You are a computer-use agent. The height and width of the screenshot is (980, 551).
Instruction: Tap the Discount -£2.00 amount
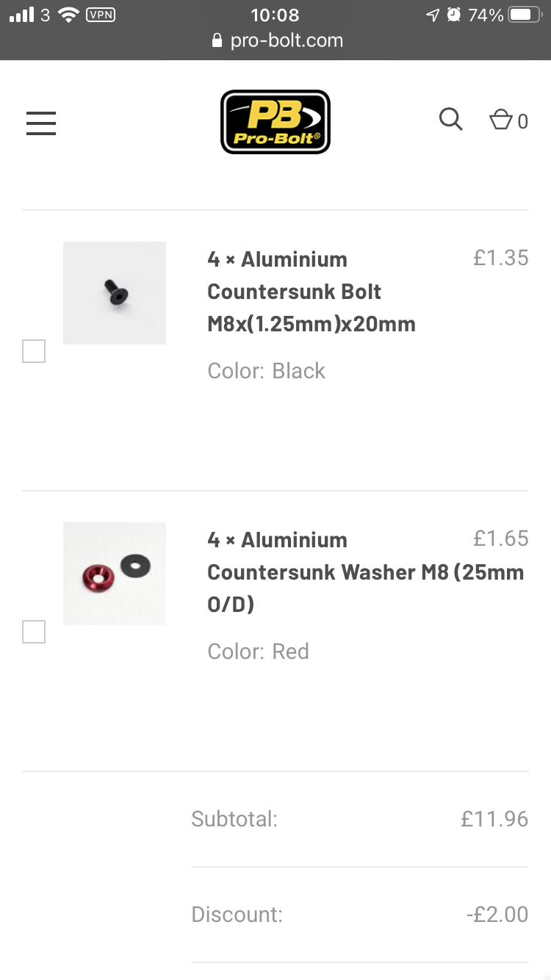click(x=497, y=915)
